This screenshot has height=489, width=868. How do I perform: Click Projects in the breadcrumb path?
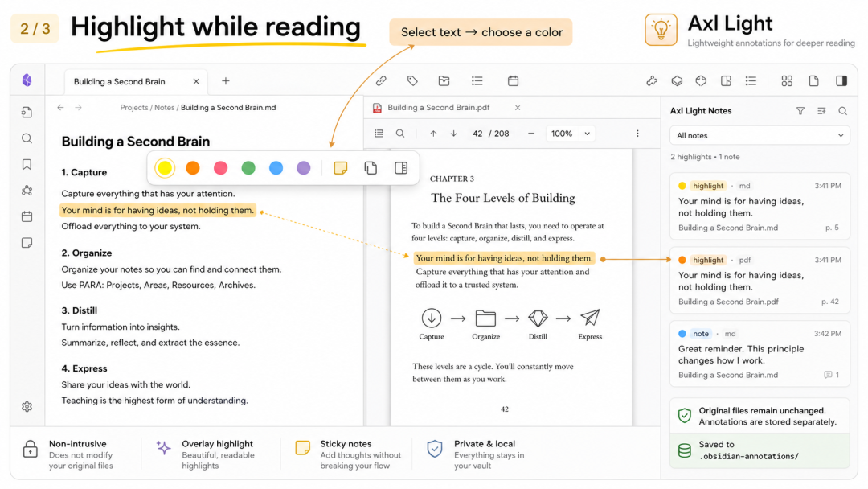134,108
